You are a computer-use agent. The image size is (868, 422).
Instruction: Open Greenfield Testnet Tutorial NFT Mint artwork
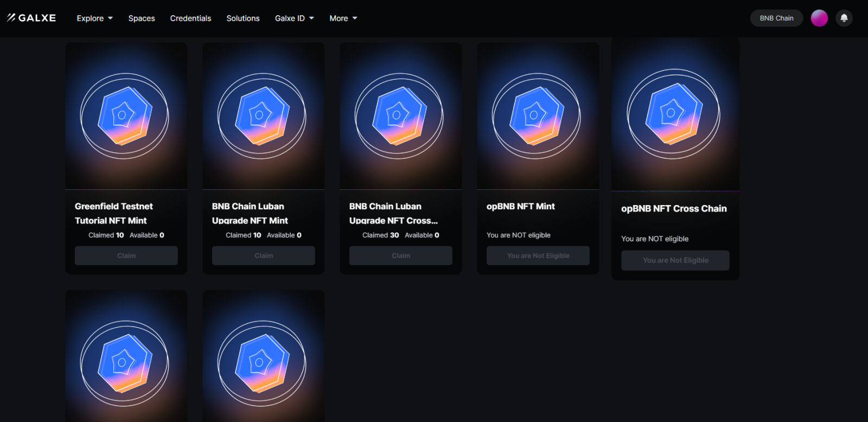[x=126, y=116]
